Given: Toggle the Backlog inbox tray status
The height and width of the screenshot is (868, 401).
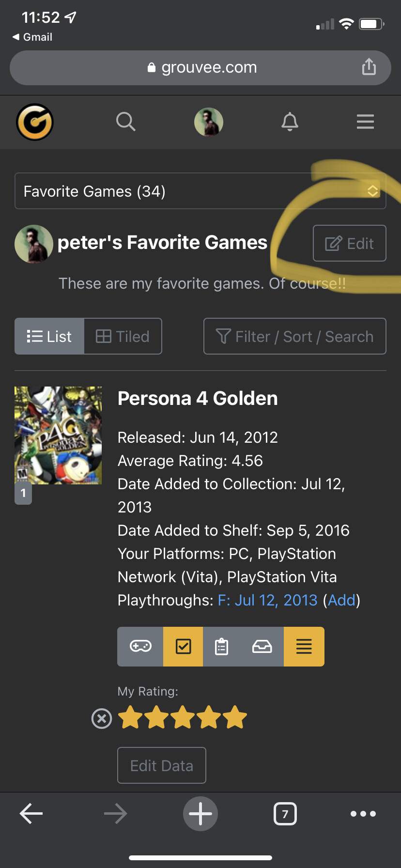Looking at the screenshot, I should pos(262,647).
